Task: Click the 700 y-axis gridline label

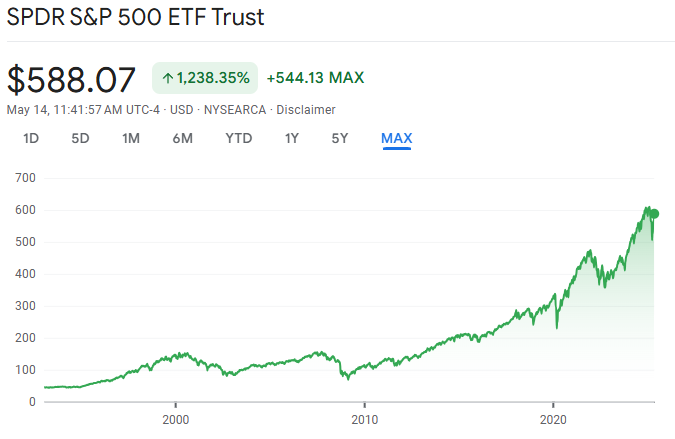Action: (x=25, y=178)
